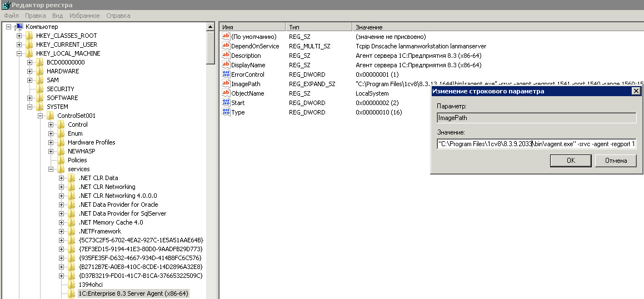Collapse the SYSTEM key

[29, 107]
